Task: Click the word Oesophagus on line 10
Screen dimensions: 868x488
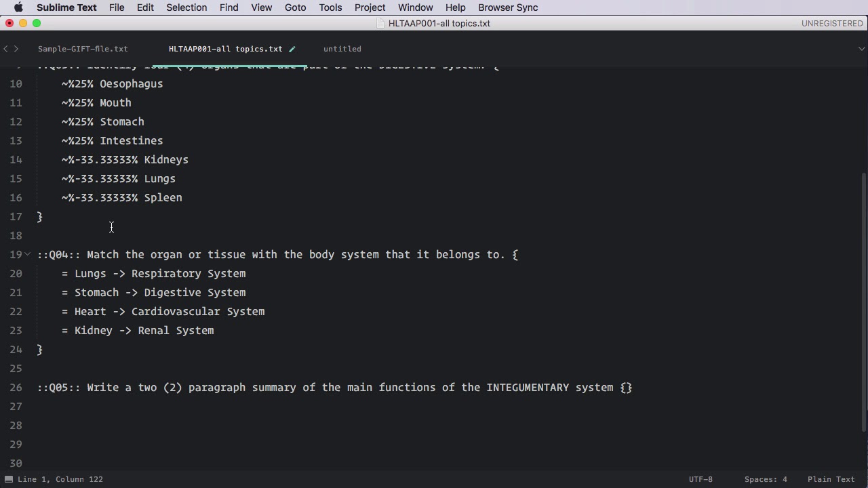Action: pyautogui.click(x=132, y=84)
